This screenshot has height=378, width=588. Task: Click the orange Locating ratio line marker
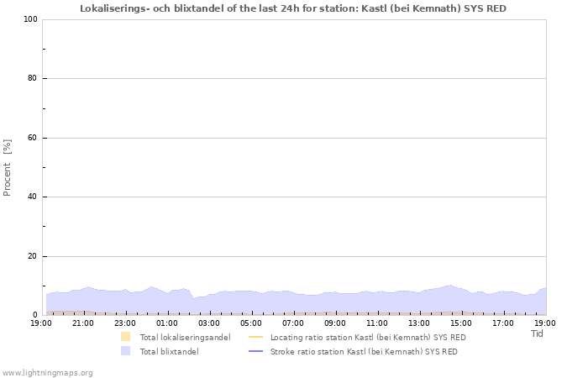(255, 337)
